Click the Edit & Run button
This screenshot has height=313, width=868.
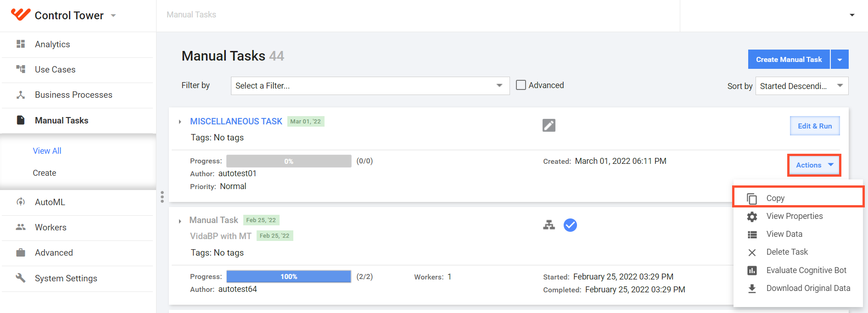pos(815,126)
